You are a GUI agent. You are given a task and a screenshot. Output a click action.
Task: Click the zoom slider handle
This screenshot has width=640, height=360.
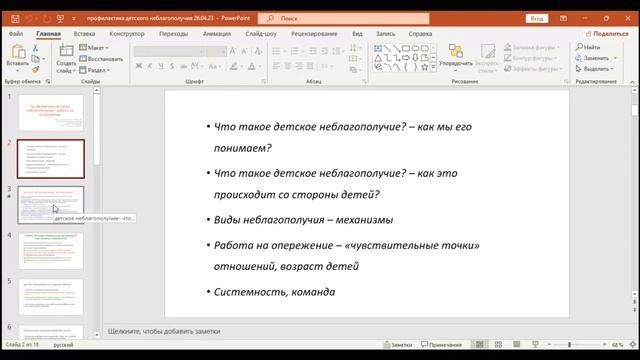point(569,345)
